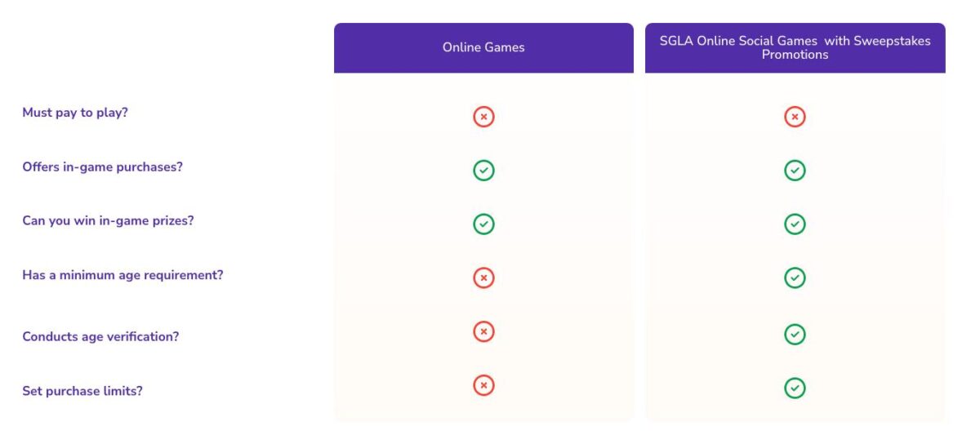Click red X for Online Games minimum age
980x444 pixels.
click(x=483, y=277)
